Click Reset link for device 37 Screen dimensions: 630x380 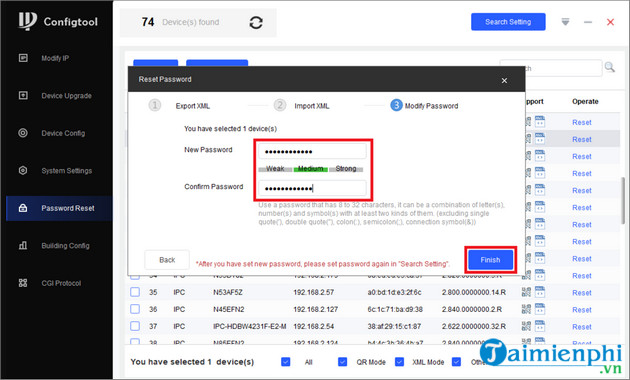click(581, 327)
